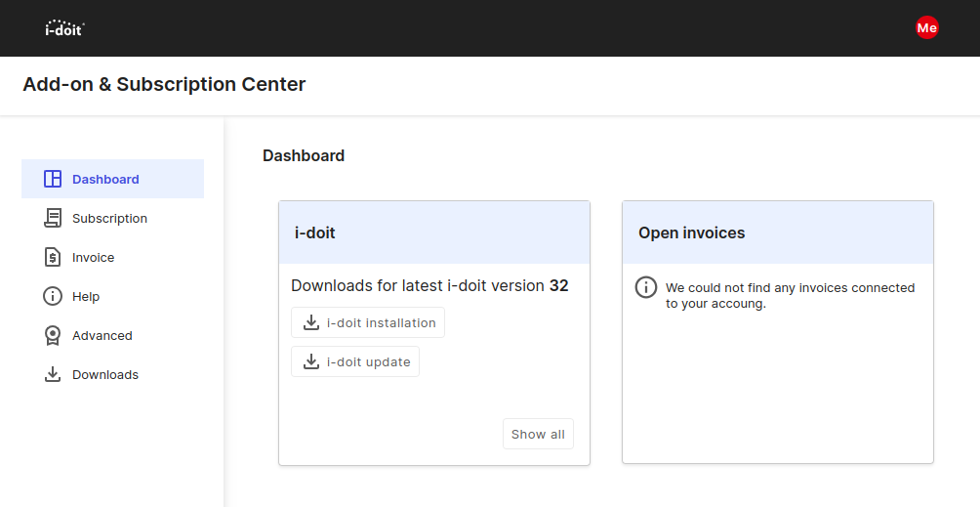The image size is (980, 507).
Task: Navigate to the Downloads menu entry
Action: click(105, 374)
